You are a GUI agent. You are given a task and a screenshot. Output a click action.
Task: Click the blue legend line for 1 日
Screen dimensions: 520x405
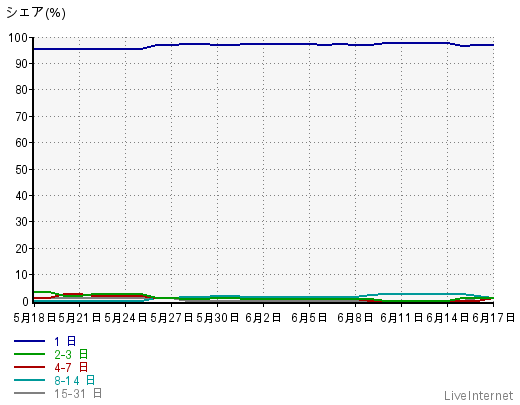pyautogui.click(x=29, y=341)
